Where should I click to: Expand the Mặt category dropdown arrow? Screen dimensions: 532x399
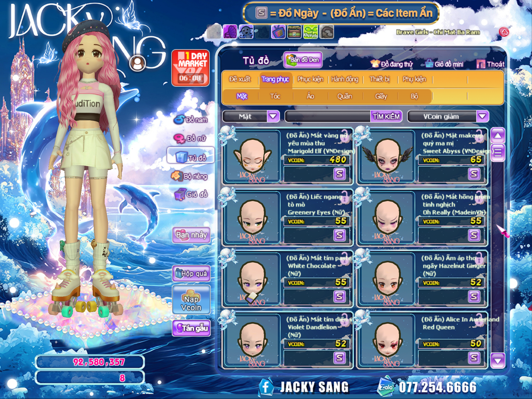coord(273,116)
